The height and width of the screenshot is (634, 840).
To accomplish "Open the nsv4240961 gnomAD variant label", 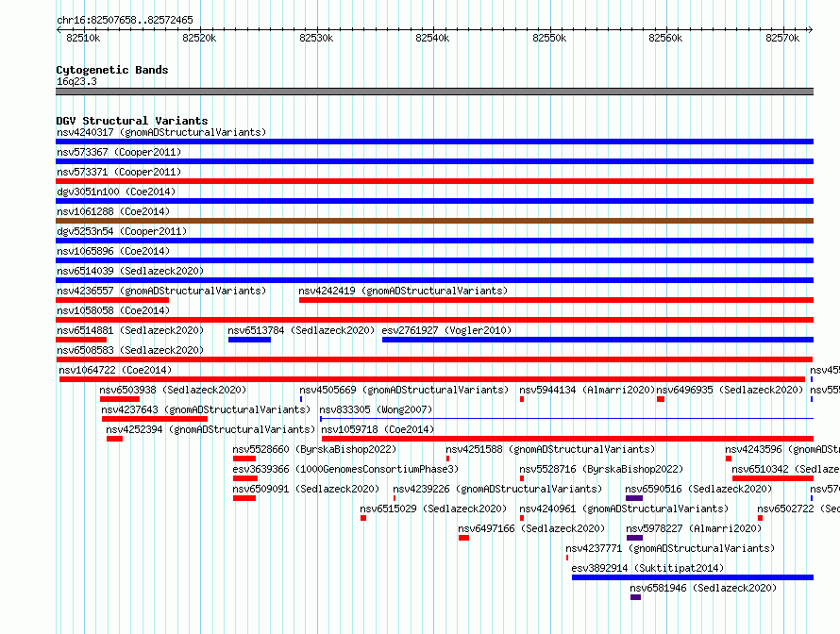I will pos(624,509).
